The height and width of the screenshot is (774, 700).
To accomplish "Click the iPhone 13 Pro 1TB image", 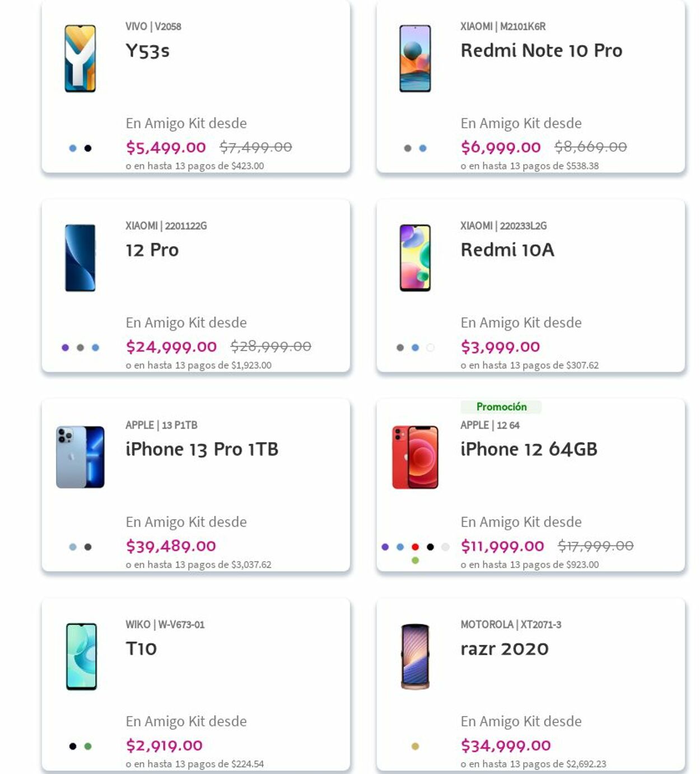I will click(x=80, y=457).
